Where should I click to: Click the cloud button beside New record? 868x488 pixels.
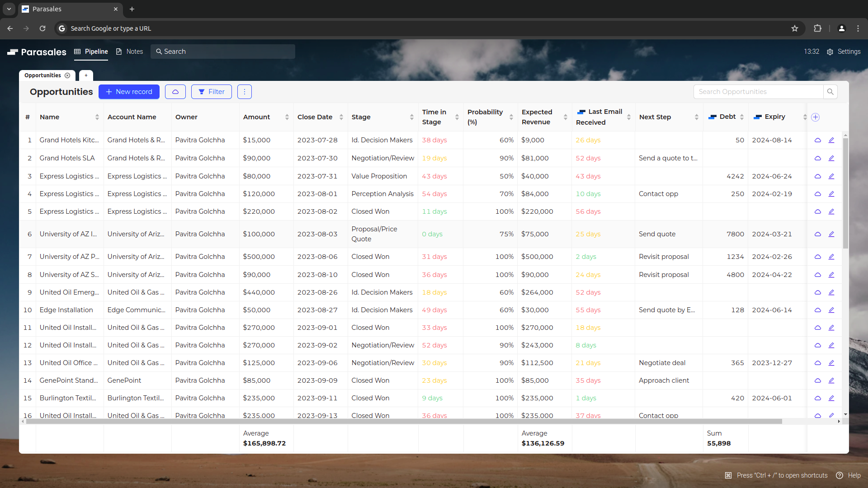175,92
